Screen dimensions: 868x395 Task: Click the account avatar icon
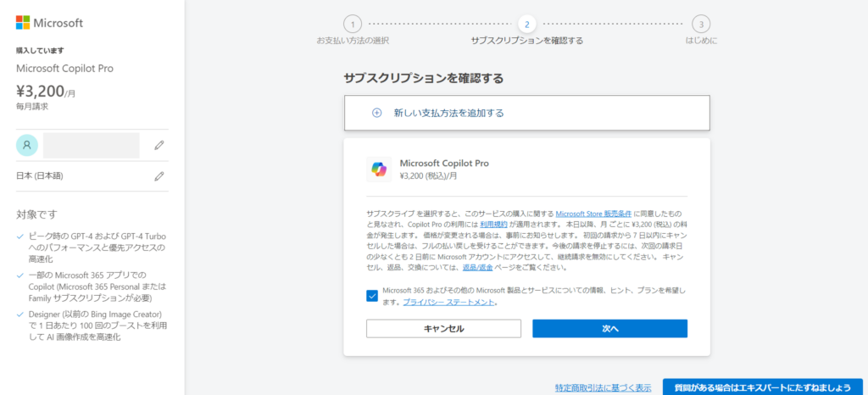click(x=27, y=145)
